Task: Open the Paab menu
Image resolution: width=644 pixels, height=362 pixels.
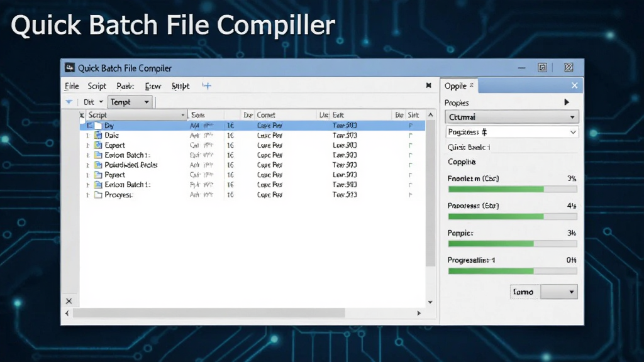Action: point(125,85)
